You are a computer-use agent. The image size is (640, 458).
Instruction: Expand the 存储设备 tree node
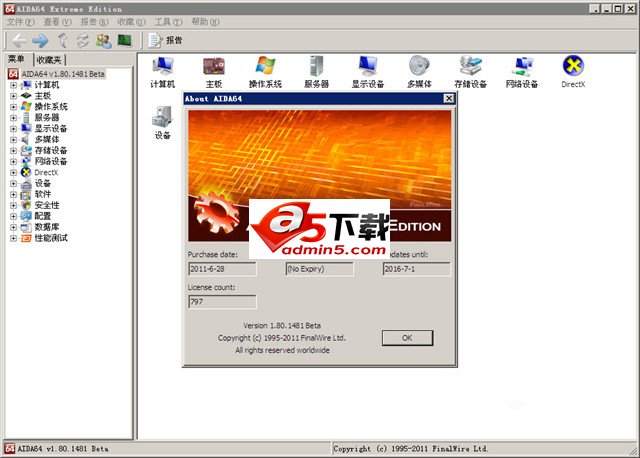click(x=13, y=151)
